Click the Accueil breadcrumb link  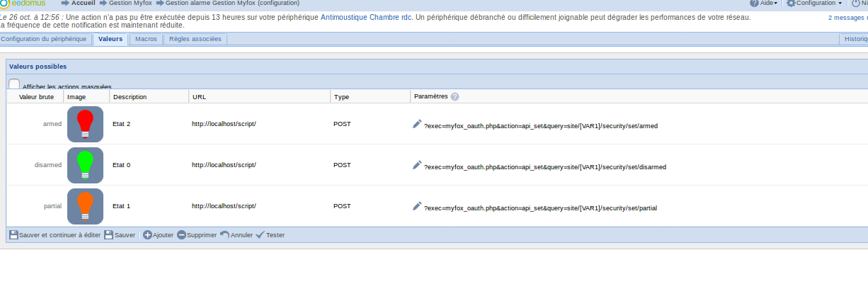tap(83, 4)
